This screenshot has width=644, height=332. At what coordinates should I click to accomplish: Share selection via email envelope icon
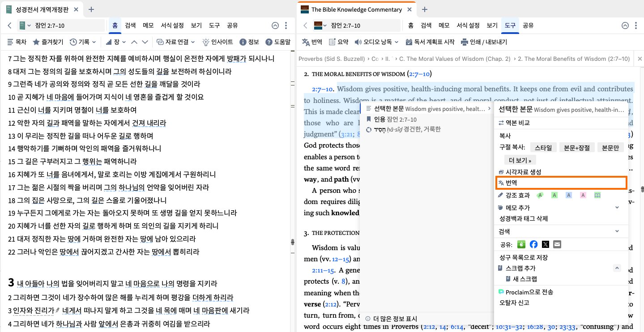point(557,244)
